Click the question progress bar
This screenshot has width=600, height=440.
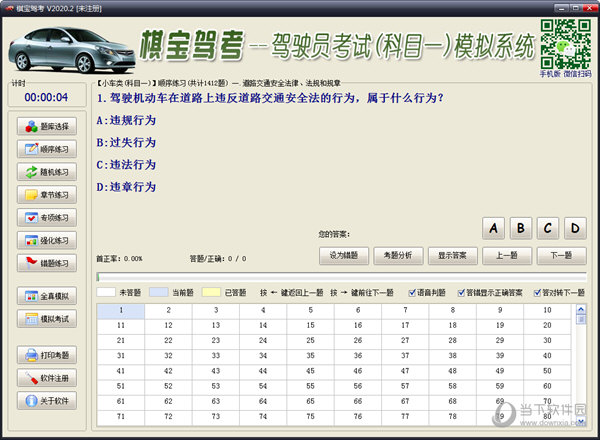pyautogui.click(x=340, y=276)
